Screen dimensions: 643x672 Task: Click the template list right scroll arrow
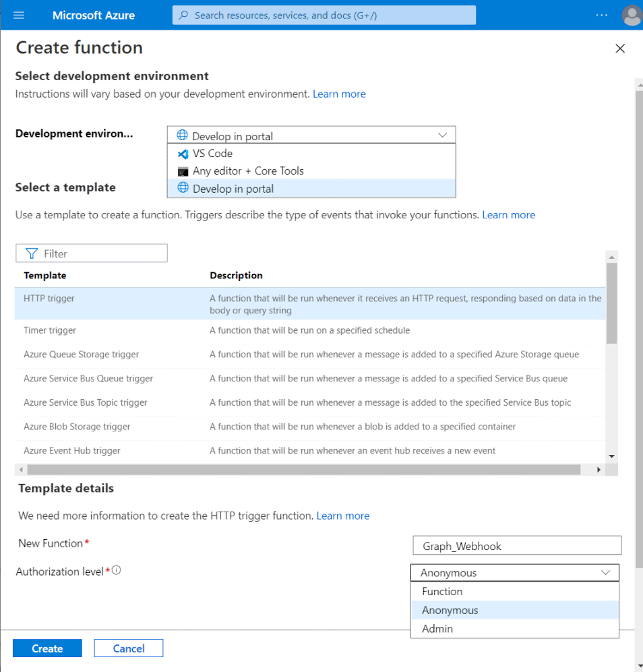pos(599,470)
